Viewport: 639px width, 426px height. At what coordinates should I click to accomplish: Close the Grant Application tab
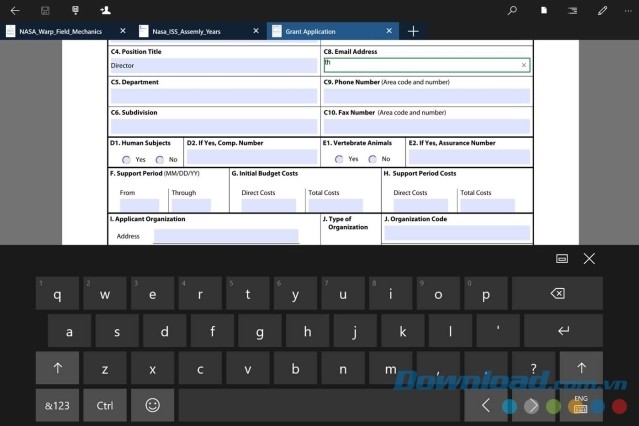(389, 31)
